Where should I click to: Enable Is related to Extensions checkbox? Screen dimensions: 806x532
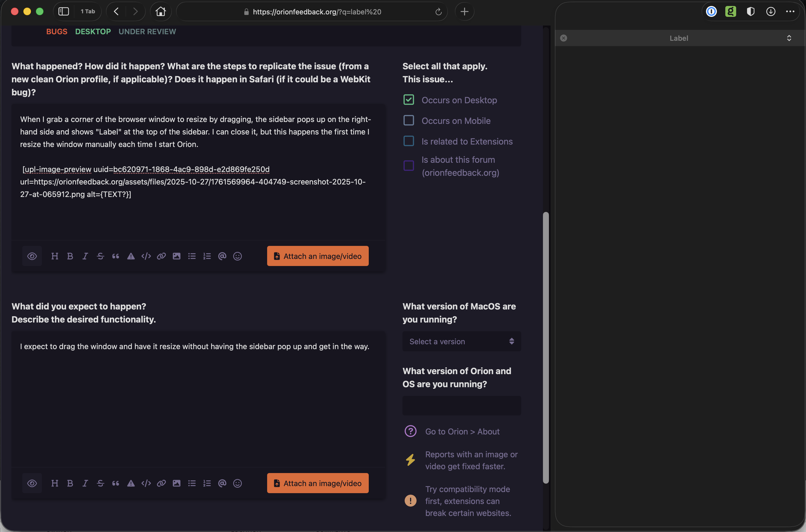pos(409,141)
